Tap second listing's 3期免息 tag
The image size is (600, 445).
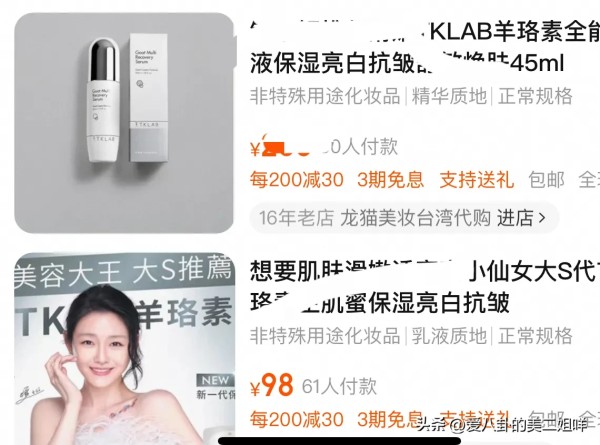[390, 419]
